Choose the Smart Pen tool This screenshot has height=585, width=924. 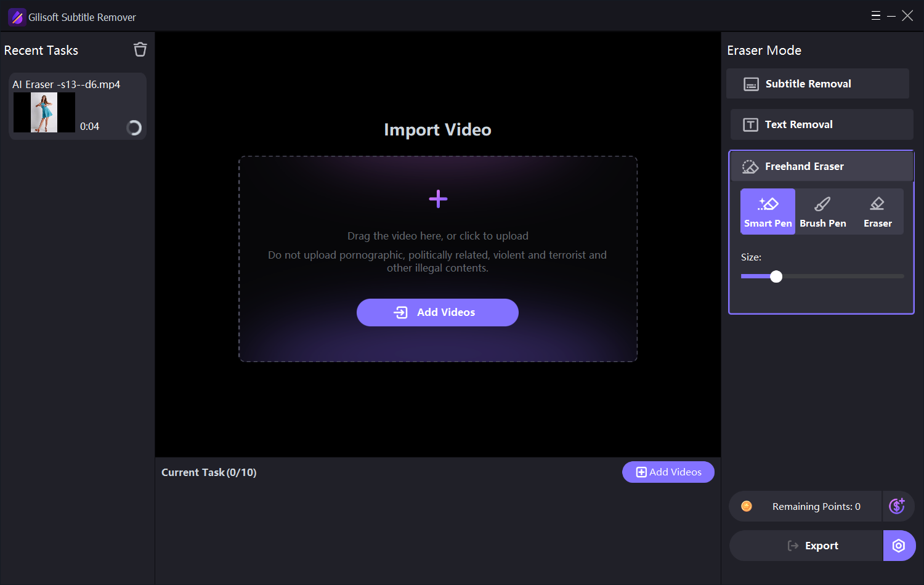(768, 211)
